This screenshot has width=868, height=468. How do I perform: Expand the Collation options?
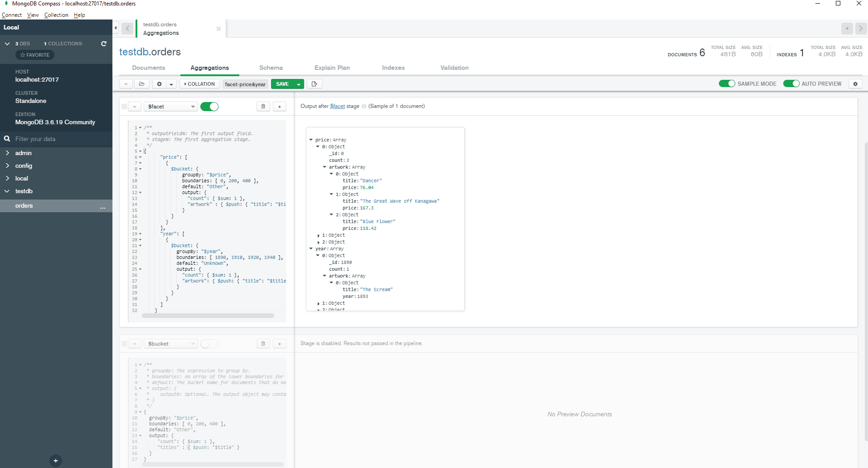click(199, 84)
